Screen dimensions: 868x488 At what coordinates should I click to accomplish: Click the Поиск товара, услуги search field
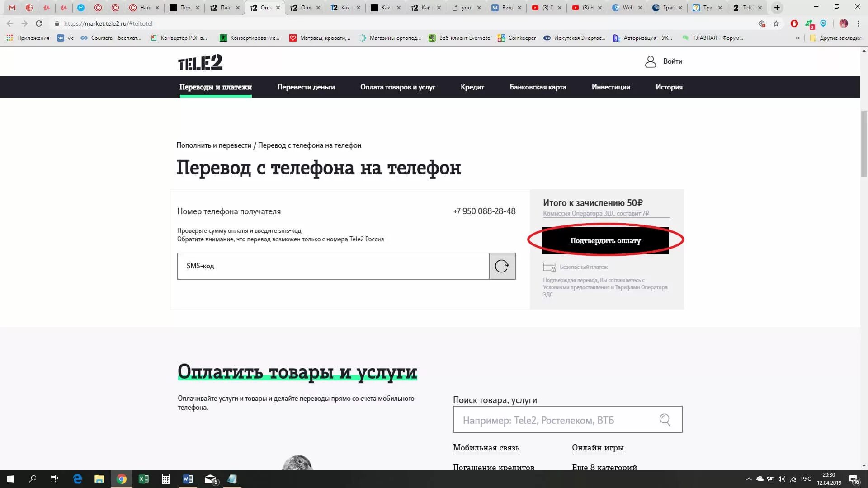click(567, 420)
